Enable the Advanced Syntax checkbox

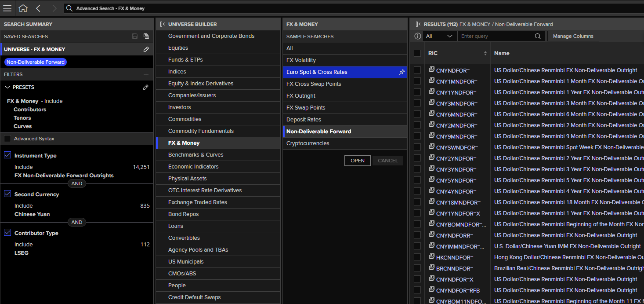[7, 139]
